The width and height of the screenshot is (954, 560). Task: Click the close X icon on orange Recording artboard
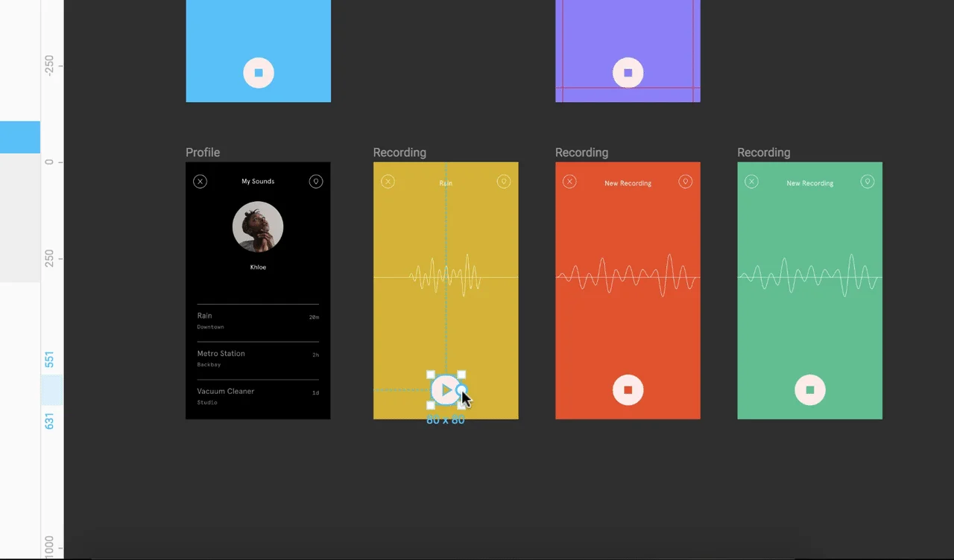569,182
